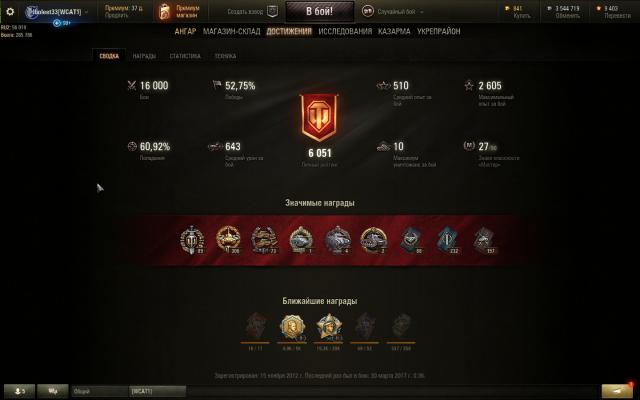Click the tank icon in bottom right

[618, 391]
